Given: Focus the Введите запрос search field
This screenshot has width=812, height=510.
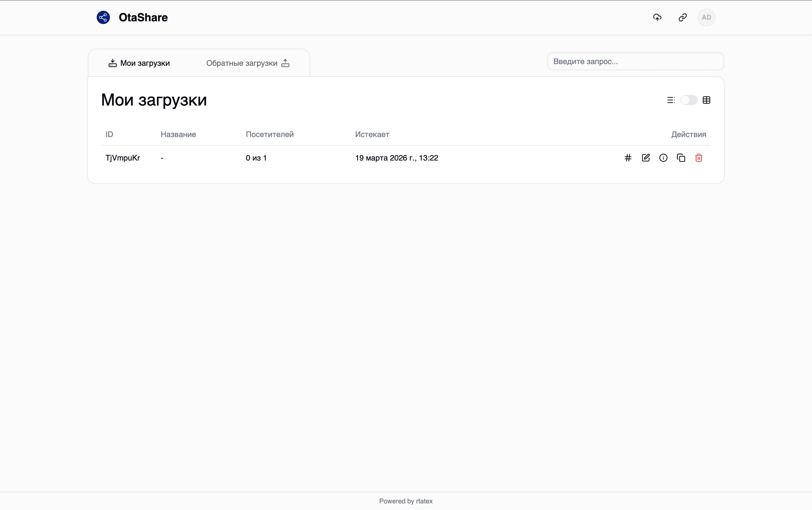Looking at the screenshot, I should [636, 61].
